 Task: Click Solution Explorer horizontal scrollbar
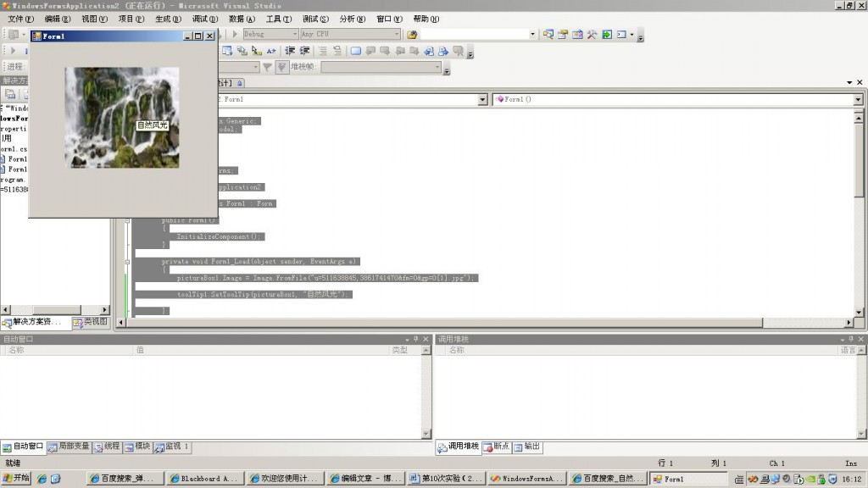coord(55,310)
